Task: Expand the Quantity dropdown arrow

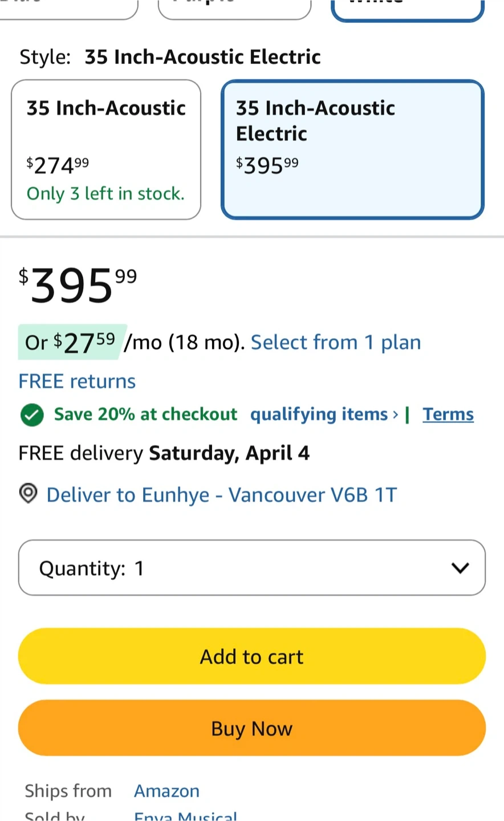Action: (x=460, y=568)
